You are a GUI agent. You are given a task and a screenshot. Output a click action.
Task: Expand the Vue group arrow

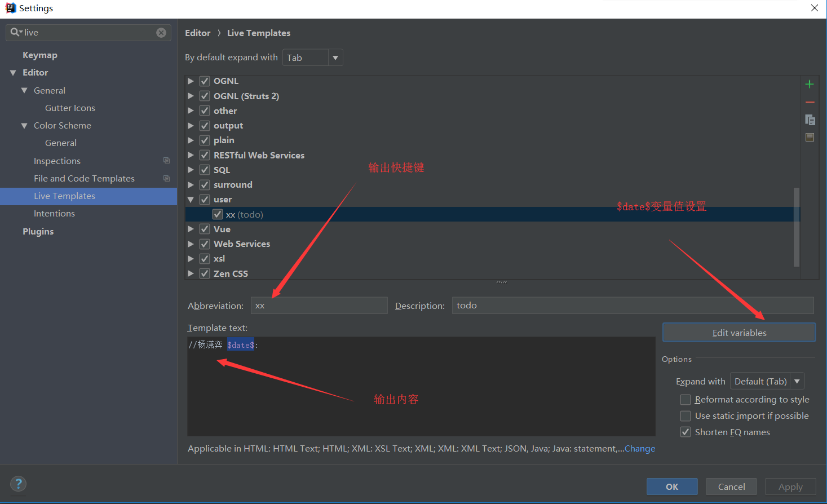click(x=191, y=229)
